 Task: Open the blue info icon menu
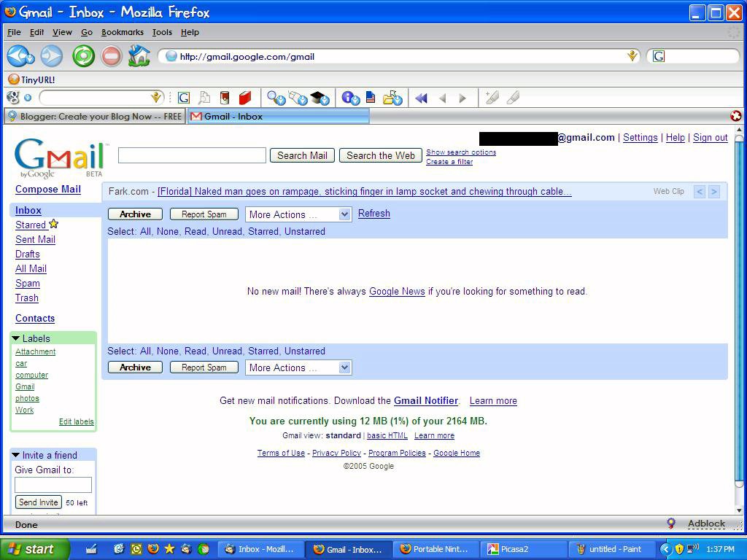coord(351,98)
